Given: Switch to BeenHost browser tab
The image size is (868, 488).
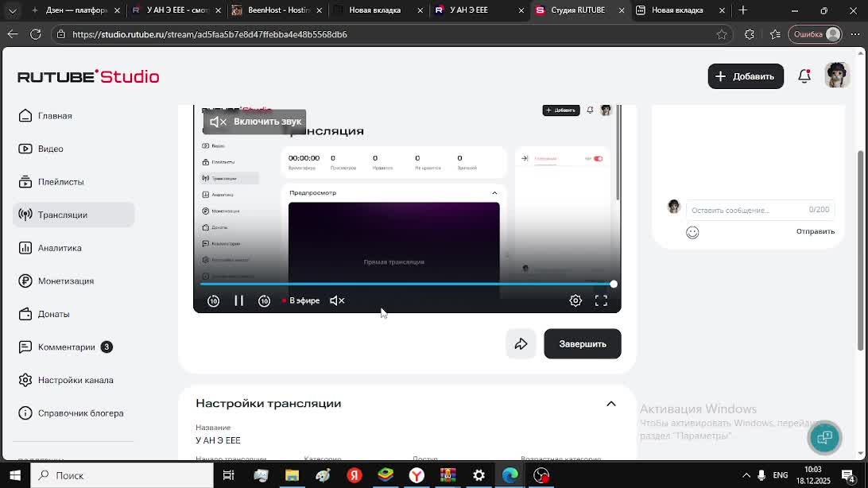Looking at the screenshot, I should [x=277, y=10].
